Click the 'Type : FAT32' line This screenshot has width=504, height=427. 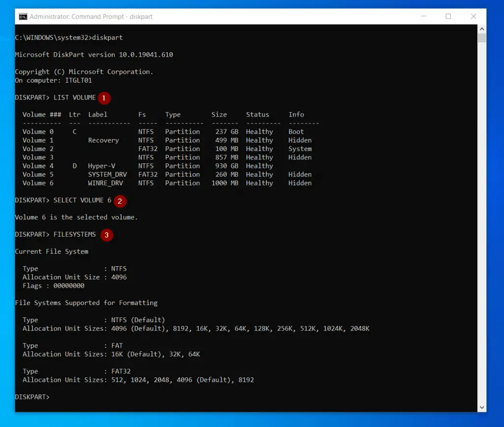tap(76, 371)
